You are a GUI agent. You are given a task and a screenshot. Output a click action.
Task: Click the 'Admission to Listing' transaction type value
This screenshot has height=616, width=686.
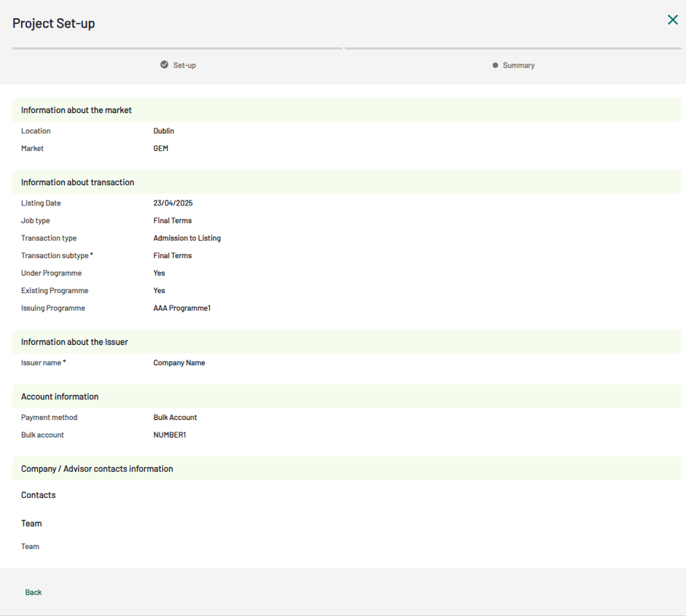point(187,238)
